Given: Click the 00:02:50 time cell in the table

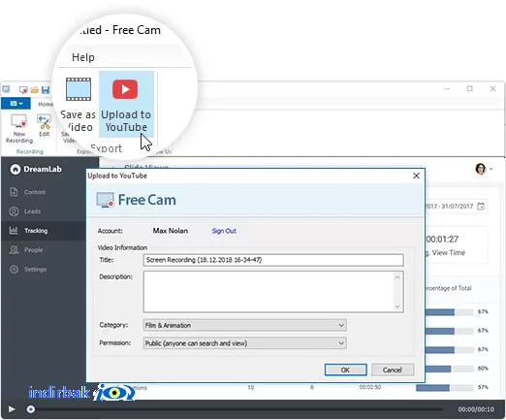Looking at the screenshot, I should tap(370, 387).
